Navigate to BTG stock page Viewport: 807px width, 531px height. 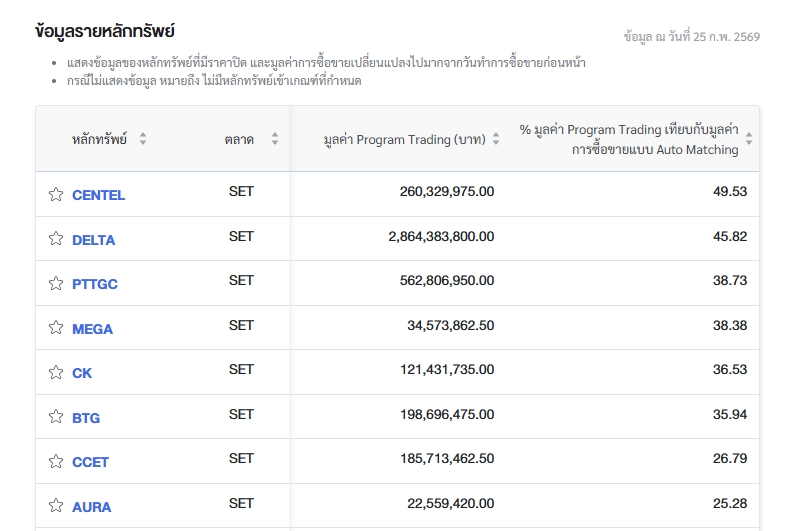[x=86, y=418]
